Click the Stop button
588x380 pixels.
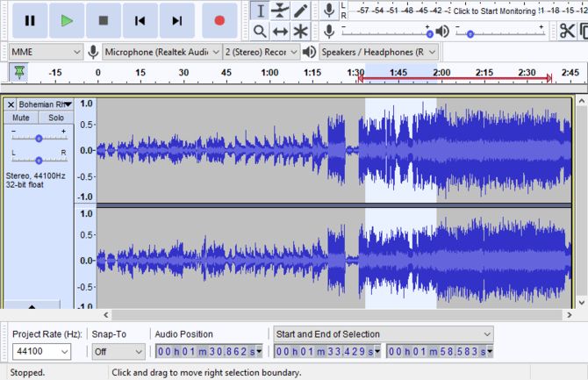point(104,20)
